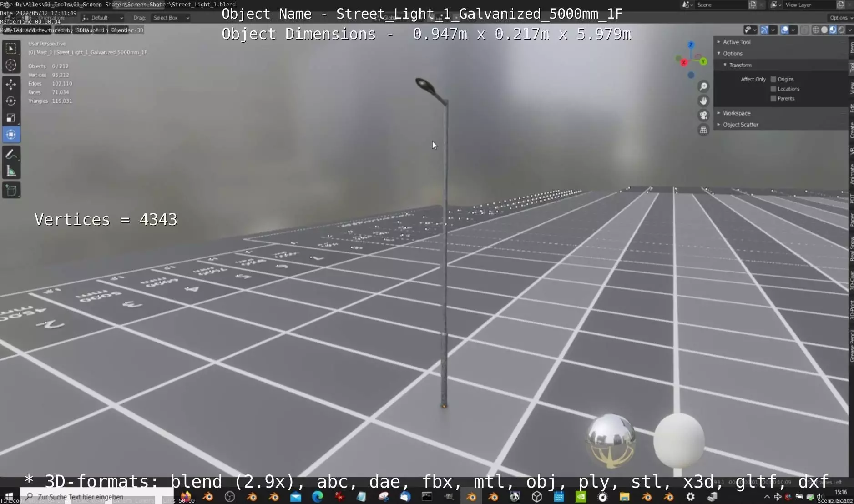Image resolution: width=854 pixels, height=504 pixels.
Task: Open the Real Snow sidebar tab
Action: click(851, 249)
